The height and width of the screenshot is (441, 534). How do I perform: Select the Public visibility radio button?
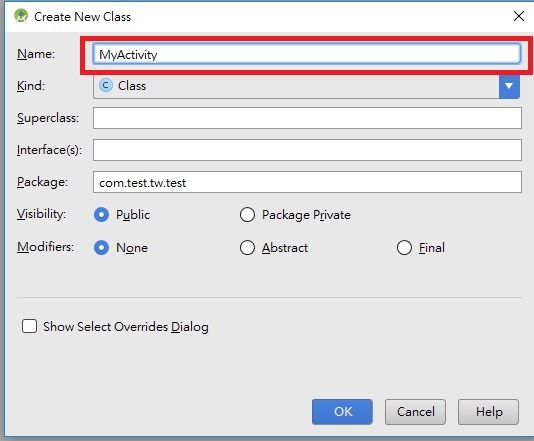tap(101, 215)
